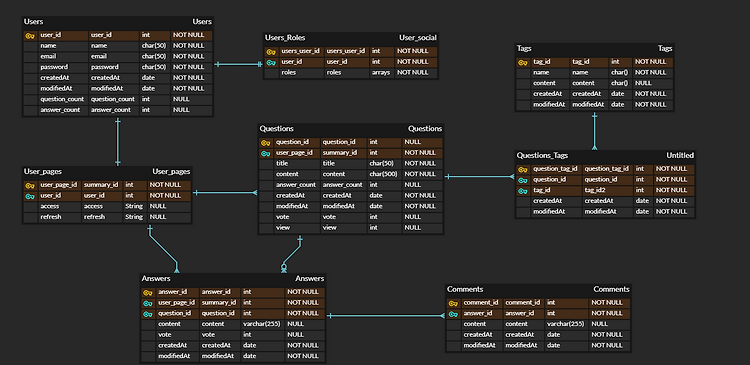Click the relationship line between Users and Users_Roles
Viewport: 750px width, 365px height.
point(239,64)
